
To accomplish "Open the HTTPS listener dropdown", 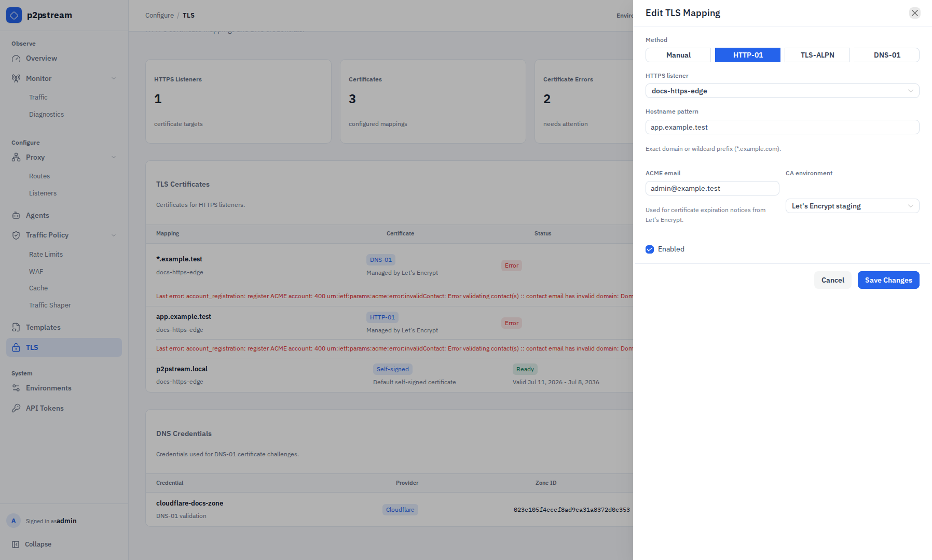I will 782,91.
